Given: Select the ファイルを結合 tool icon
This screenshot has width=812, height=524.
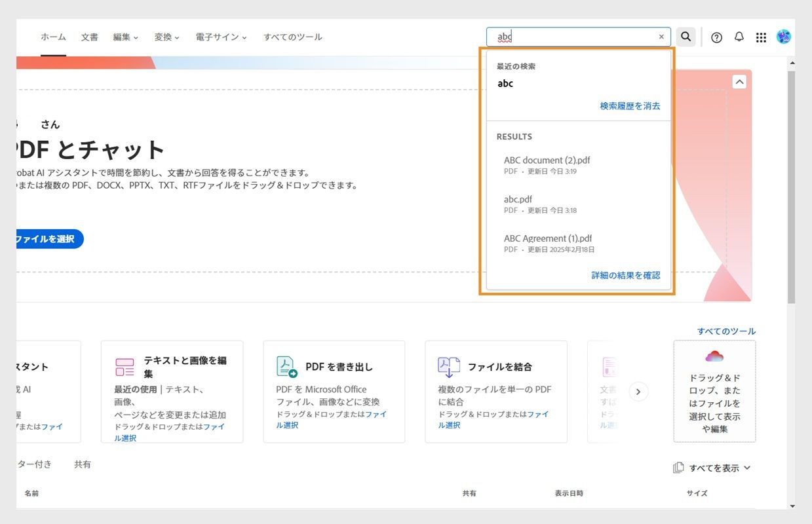Looking at the screenshot, I should coord(449,367).
